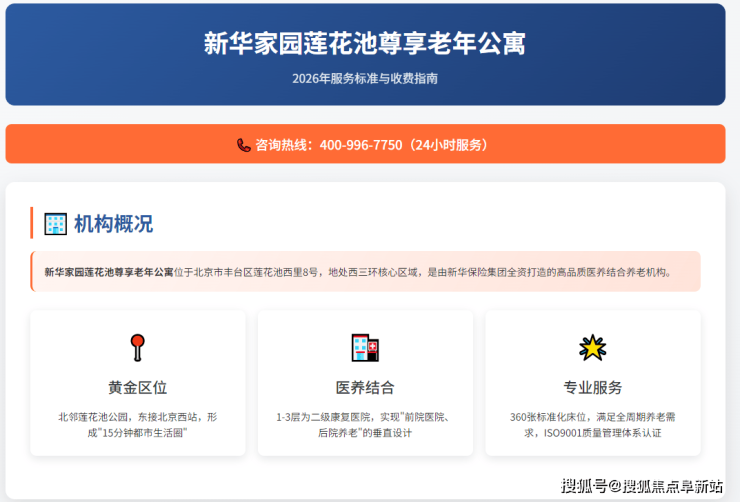Screen dimensions: 740x502
Task: Click the building icon next to 机构概况
Action: coord(55,224)
